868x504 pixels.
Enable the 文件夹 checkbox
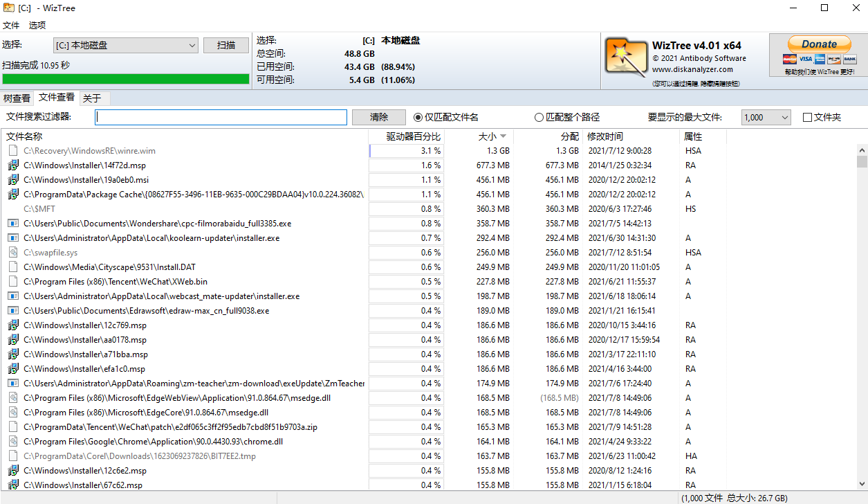pyautogui.click(x=807, y=118)
